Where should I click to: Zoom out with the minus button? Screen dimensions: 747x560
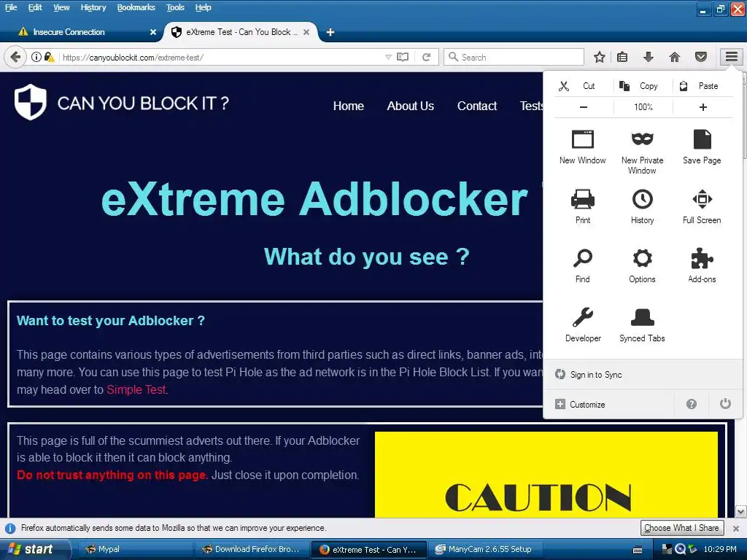[584, 107]
